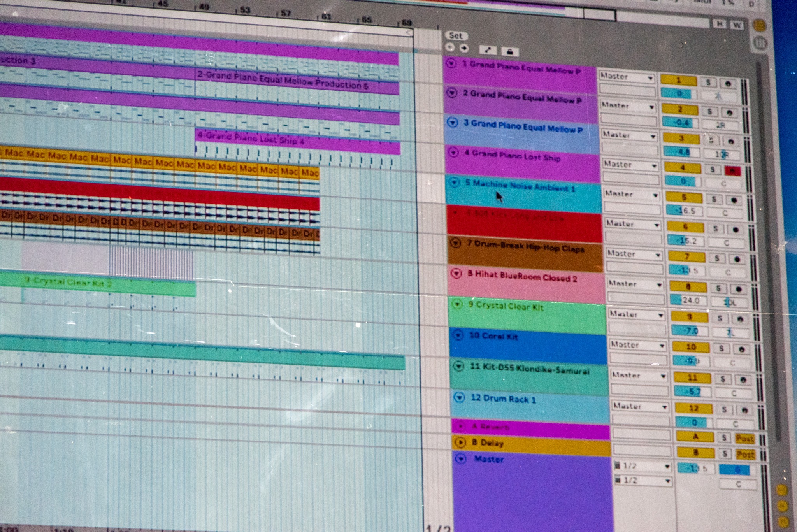Collapse track 3 Grand Piano Equal Mellow
Image resolution: width=797 pixels, height=532 pixels.
point(452,123)
